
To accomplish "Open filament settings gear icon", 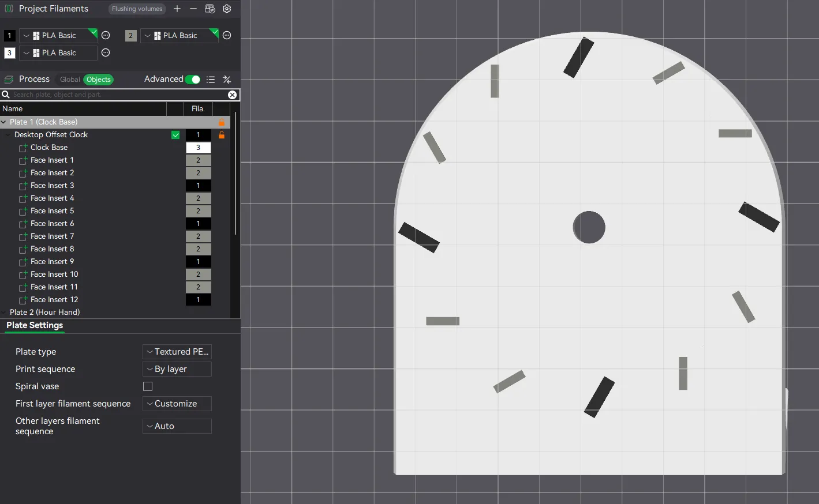I will (x=227, y=9).
